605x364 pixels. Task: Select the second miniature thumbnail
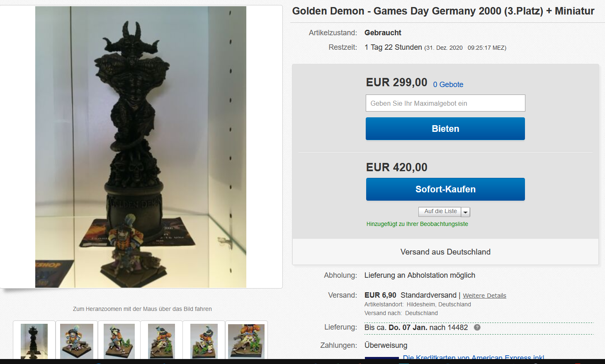click(x=77, y=341)
